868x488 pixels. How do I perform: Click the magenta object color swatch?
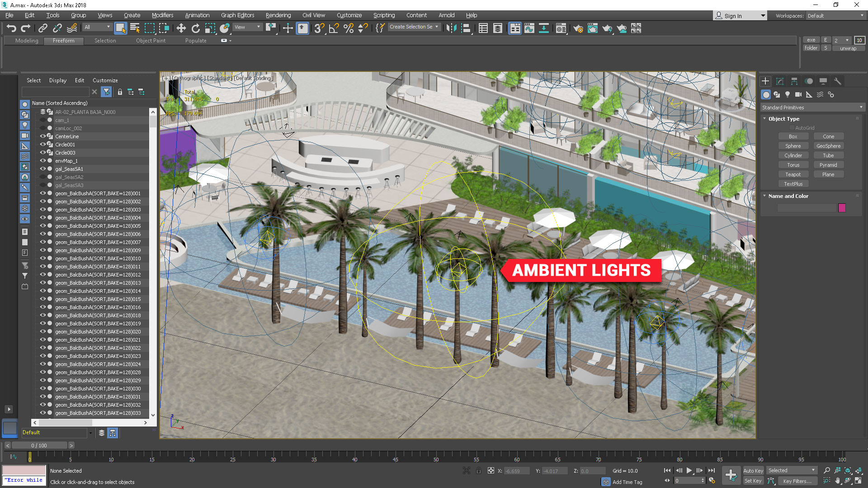[842, 208]
